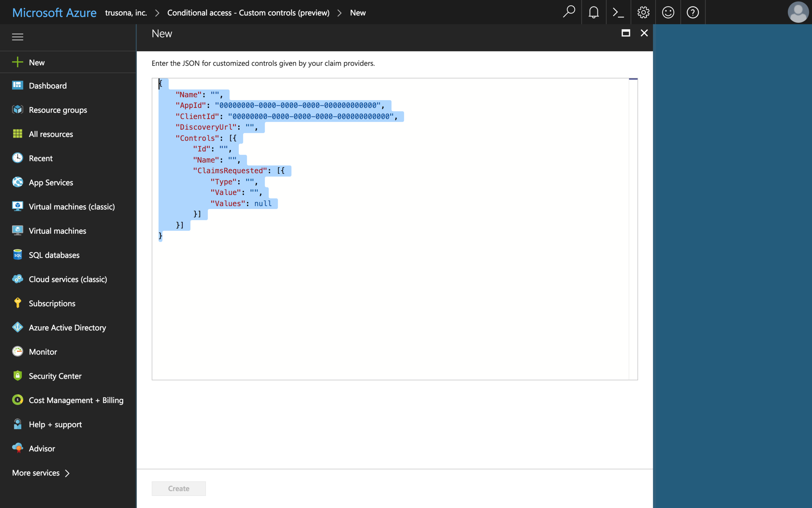Click the Azure Active Directory diamond icon
The image size is (812, 508).
point(18,327)
